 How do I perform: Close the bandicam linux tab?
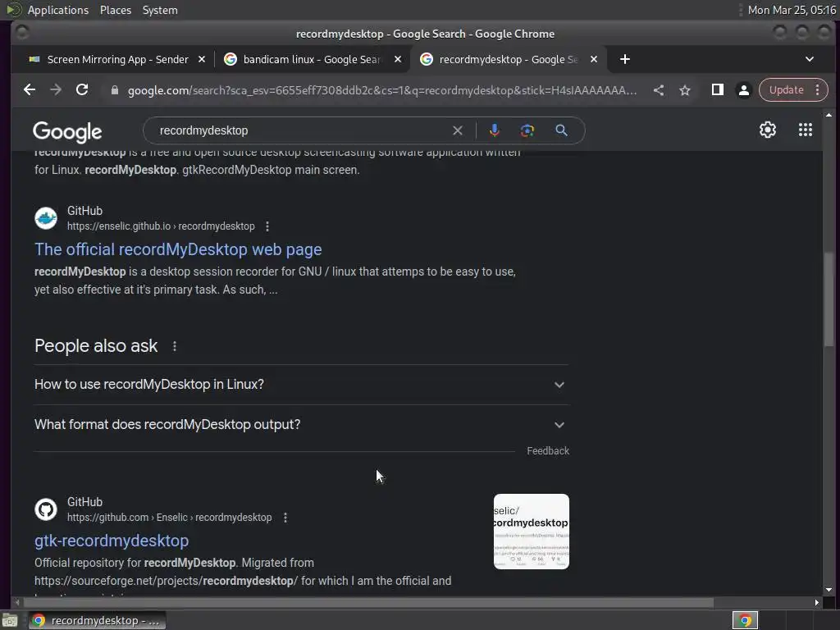point(398,59)
